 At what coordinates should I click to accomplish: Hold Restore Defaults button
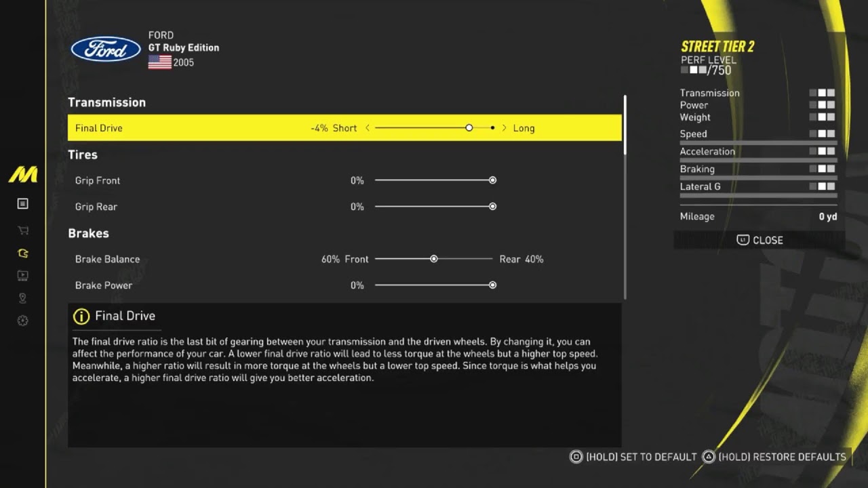point(774,457)
